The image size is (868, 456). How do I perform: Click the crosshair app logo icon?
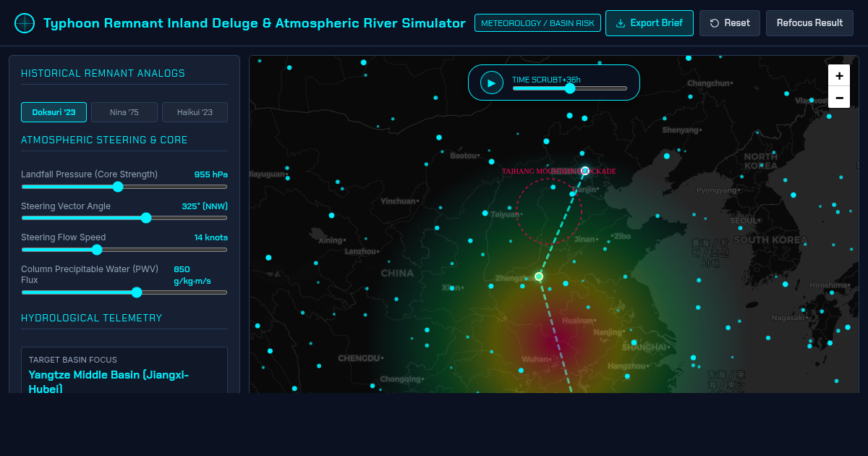tap(25, 23)
